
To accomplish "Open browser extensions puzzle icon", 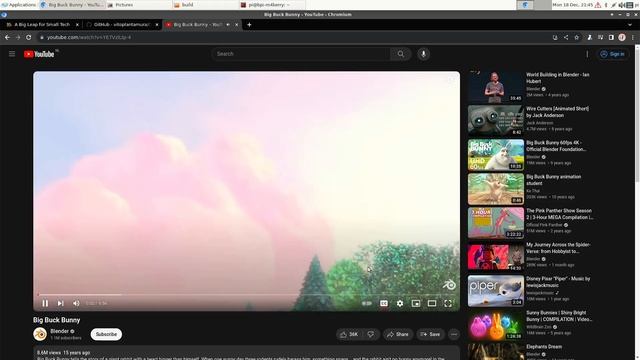I will (x=589, y=37).
